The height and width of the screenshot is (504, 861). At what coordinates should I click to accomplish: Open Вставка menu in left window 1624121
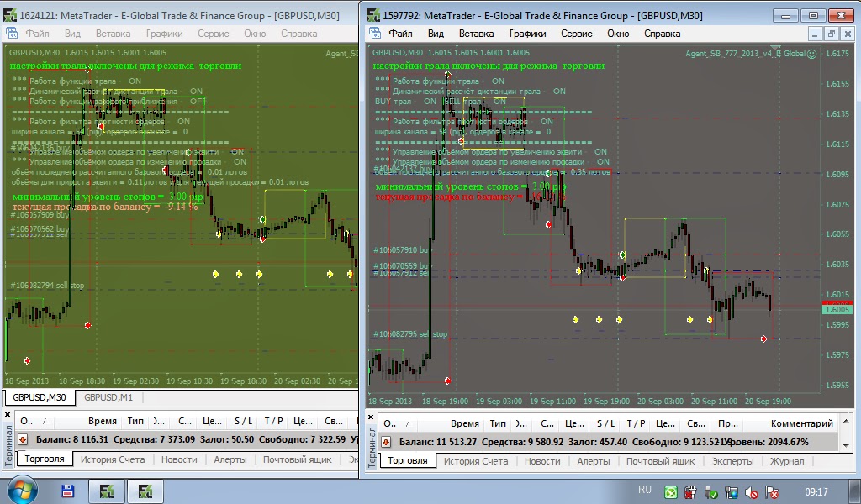click(x=114, y=34)
